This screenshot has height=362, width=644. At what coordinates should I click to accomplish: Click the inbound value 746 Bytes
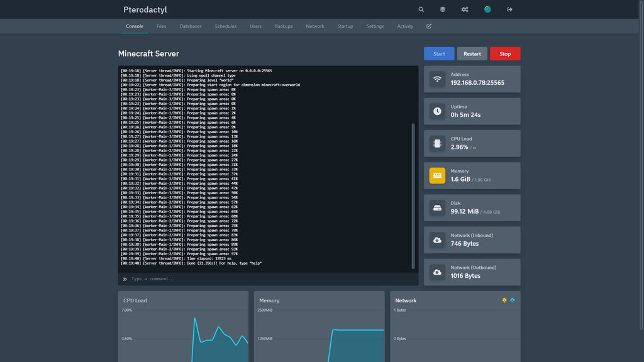tap(465, 244)
